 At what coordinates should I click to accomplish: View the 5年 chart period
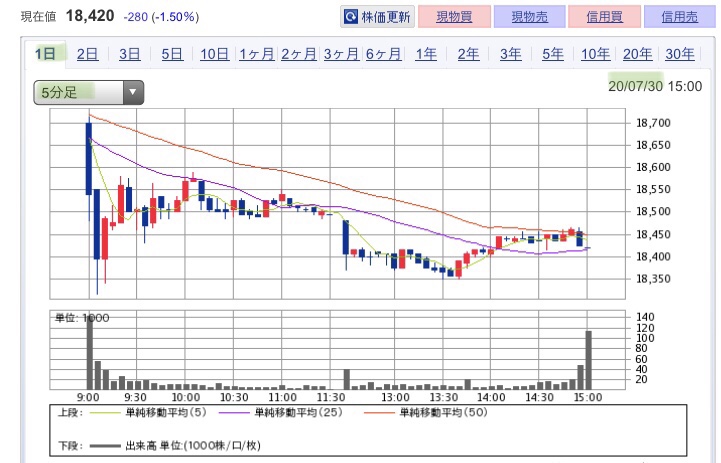pos(553,54)
